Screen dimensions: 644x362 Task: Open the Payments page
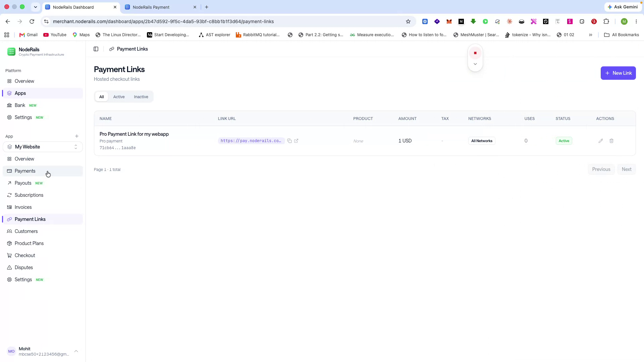43,171
